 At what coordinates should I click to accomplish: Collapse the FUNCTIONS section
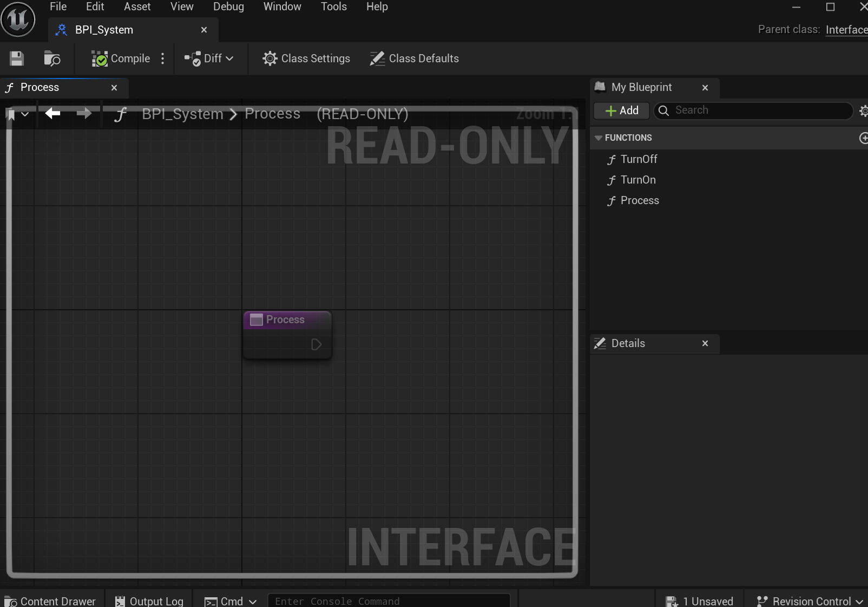(599, 138)
